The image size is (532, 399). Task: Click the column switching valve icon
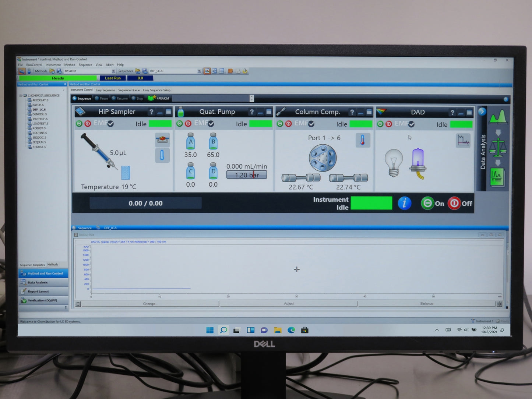(x=323, y=158)
